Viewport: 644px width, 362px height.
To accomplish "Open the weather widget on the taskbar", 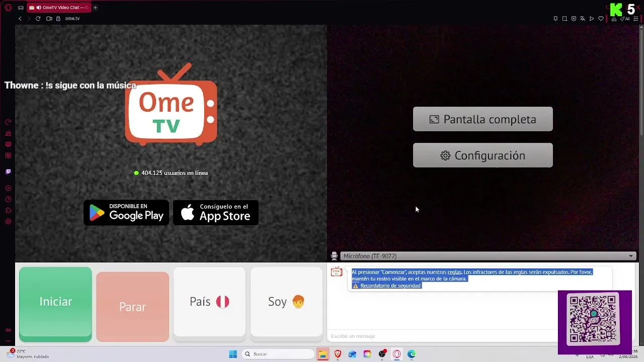I will click(28, 354).
